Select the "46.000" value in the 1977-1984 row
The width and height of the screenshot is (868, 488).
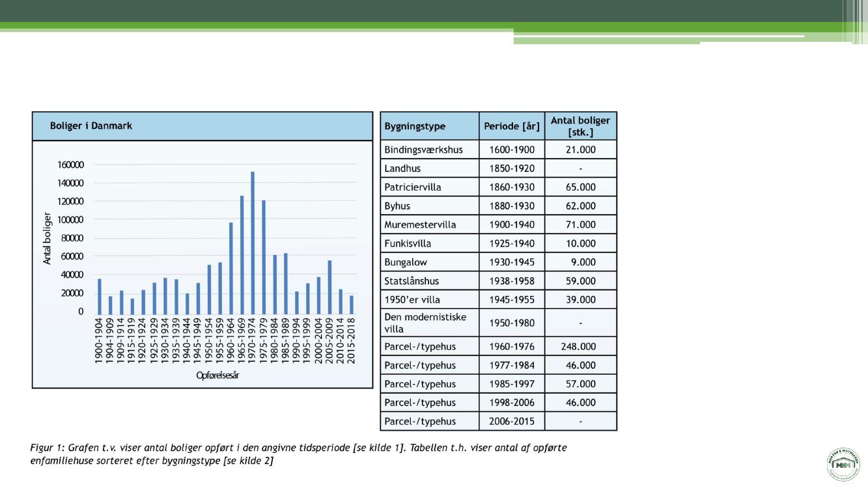[x=580, y=365]
